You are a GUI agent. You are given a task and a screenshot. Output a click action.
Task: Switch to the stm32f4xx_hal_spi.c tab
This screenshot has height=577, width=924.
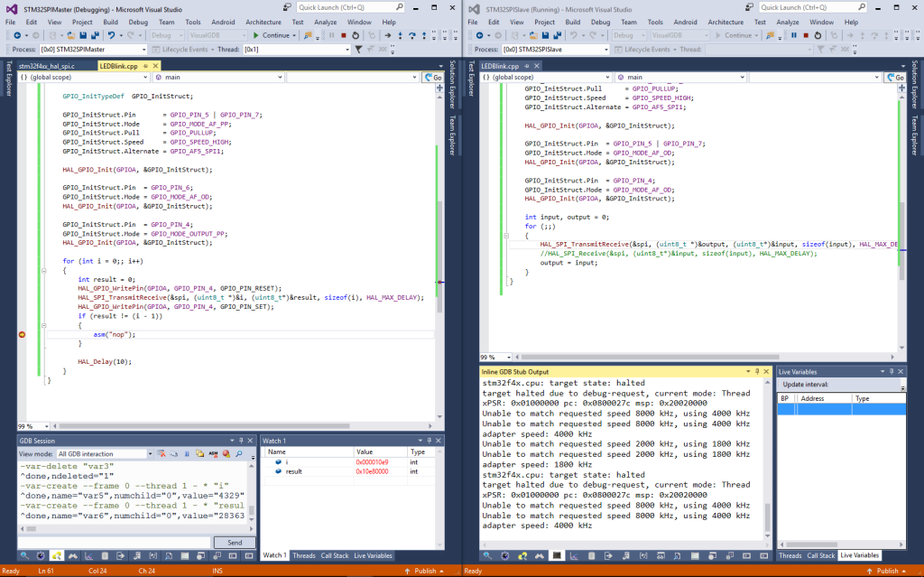47,66
